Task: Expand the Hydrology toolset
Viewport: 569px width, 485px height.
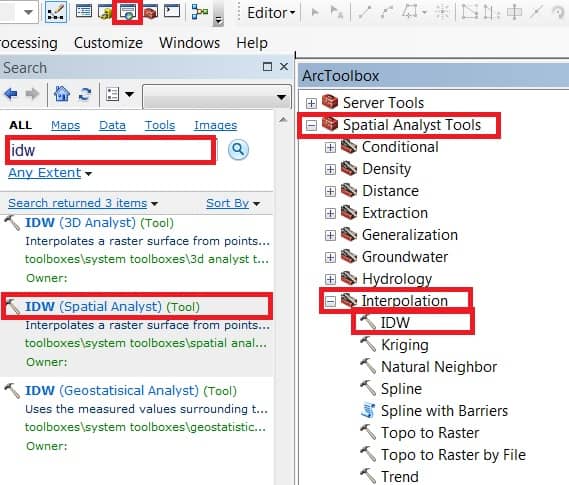Action: [x=330, y=279]
